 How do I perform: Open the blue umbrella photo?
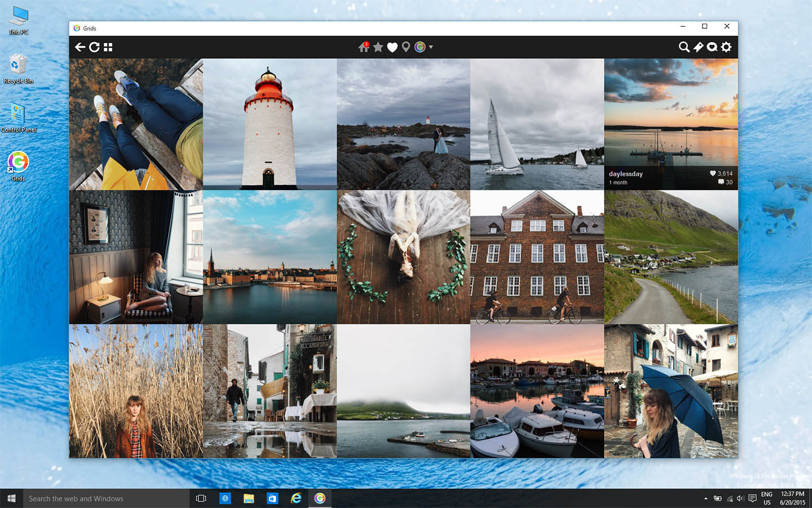click(x=671, y=391)
